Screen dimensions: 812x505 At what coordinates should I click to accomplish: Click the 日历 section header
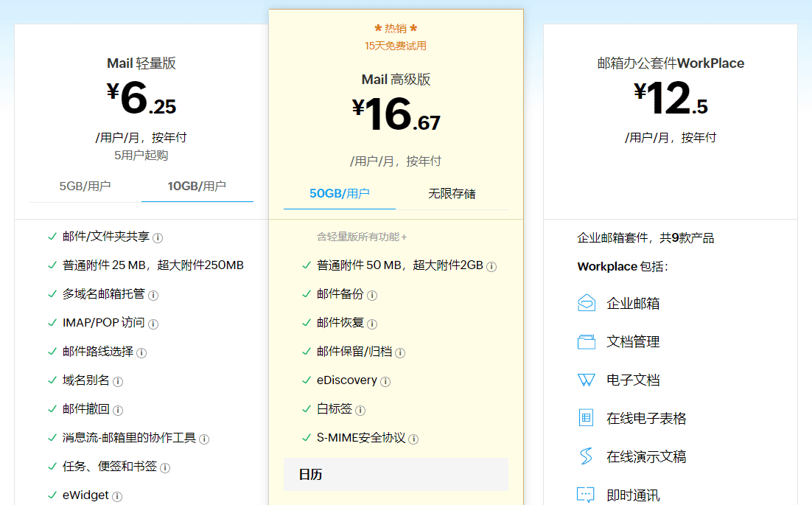click(396, 475)
